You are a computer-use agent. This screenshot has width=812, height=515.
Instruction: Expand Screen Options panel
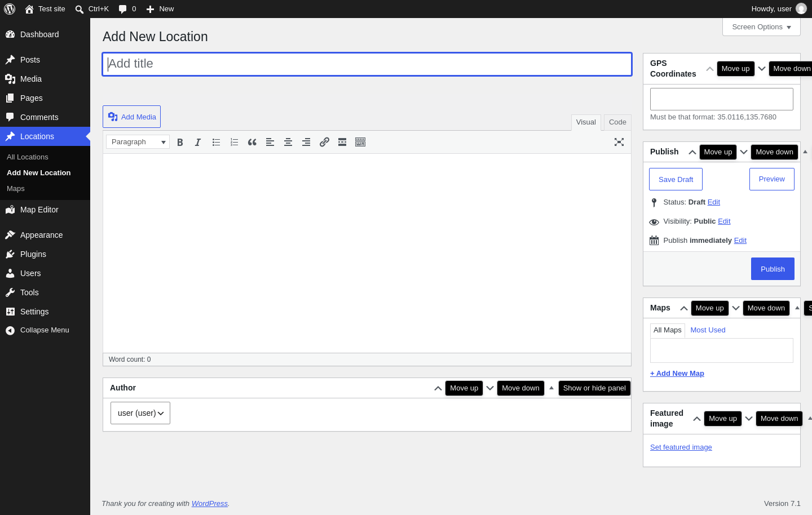pos(761,27)
